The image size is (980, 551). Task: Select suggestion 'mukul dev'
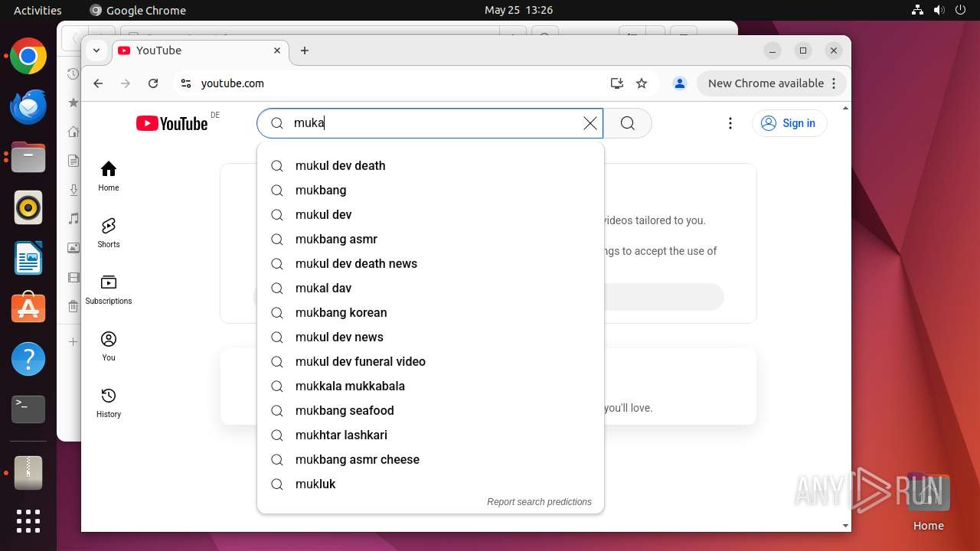pos(430,214)
